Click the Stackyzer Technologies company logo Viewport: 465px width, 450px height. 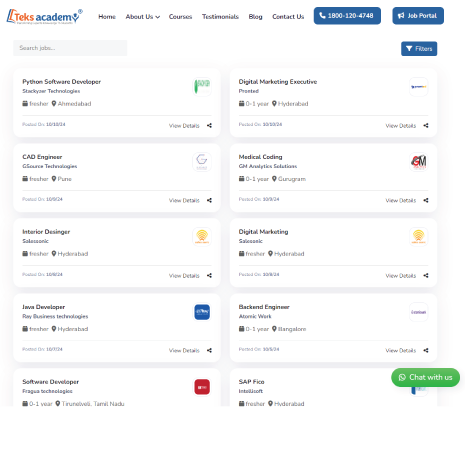[x=202, y=87]
